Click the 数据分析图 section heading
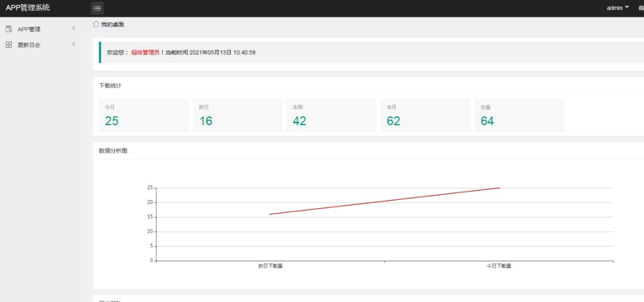The height and width of the screenshot is (302, 644). click(113, 151)
